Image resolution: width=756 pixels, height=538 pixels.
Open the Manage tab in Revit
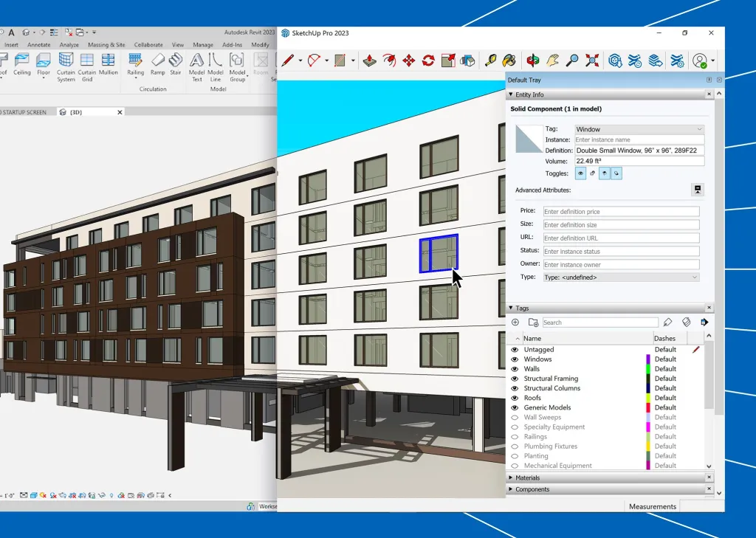tap(203, 45)
